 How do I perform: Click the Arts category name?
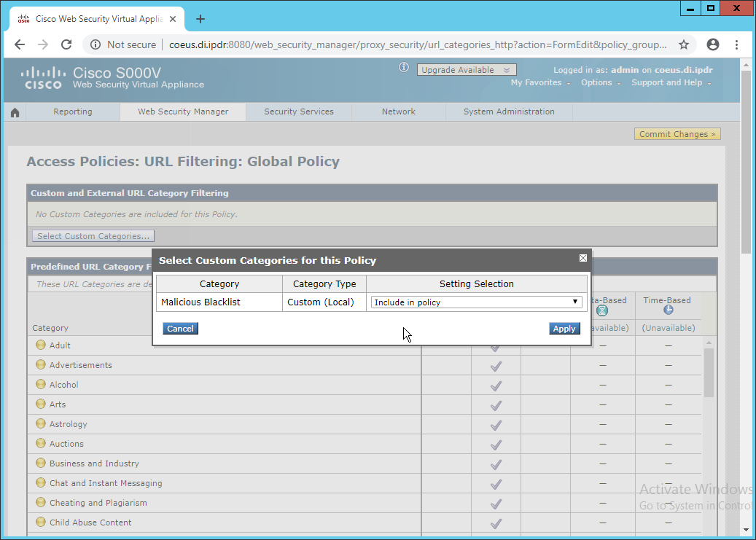tap(58, 404)
